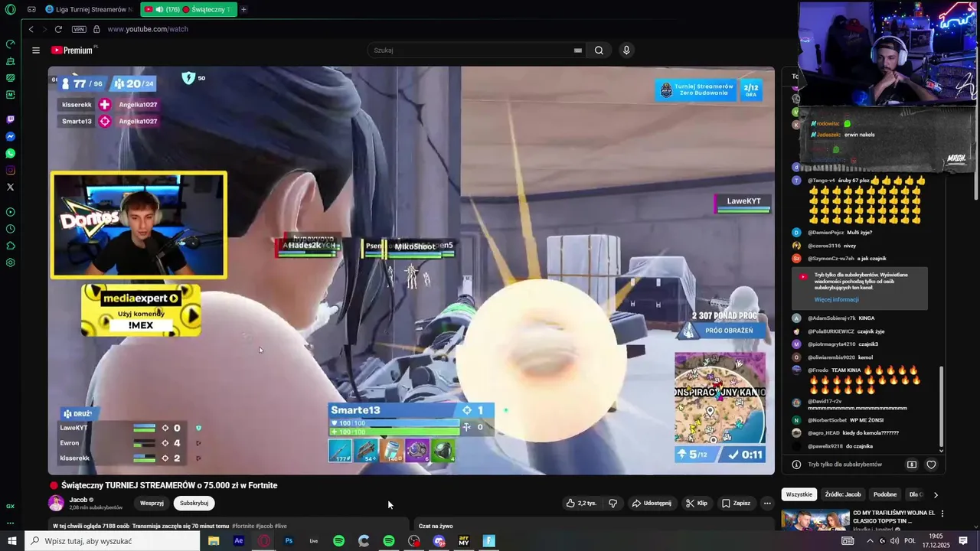
Task: Open Messenger in sidebar
Action: 10,136
